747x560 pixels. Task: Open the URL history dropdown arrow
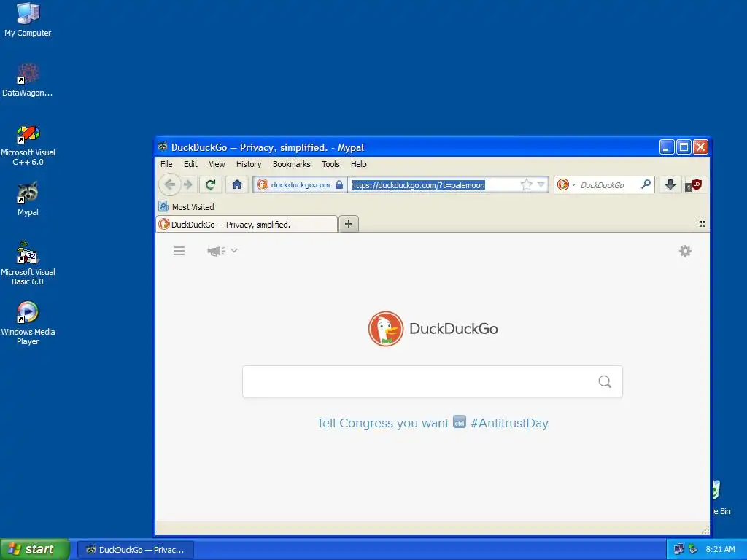(x=541, y=184)
